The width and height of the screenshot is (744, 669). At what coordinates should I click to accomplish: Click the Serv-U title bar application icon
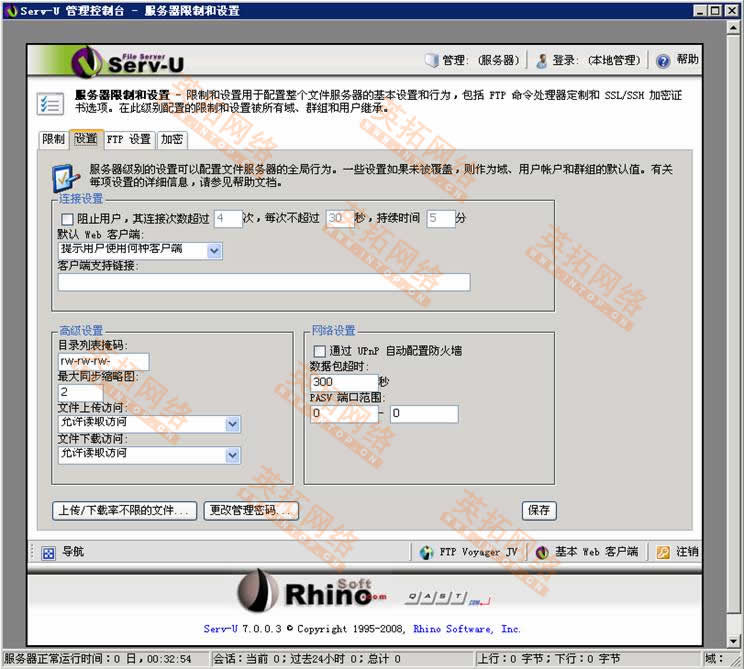[x=11, y=10]
